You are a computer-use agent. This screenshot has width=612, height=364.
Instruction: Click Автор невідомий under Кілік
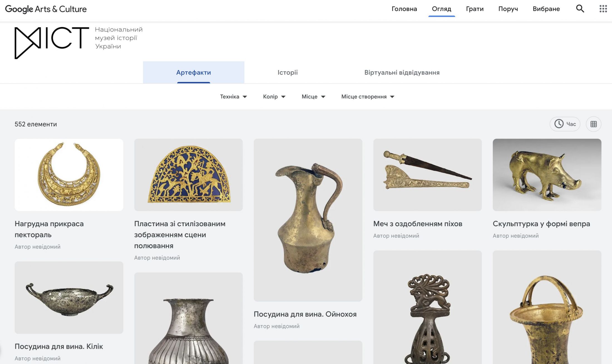click(38, 358)
